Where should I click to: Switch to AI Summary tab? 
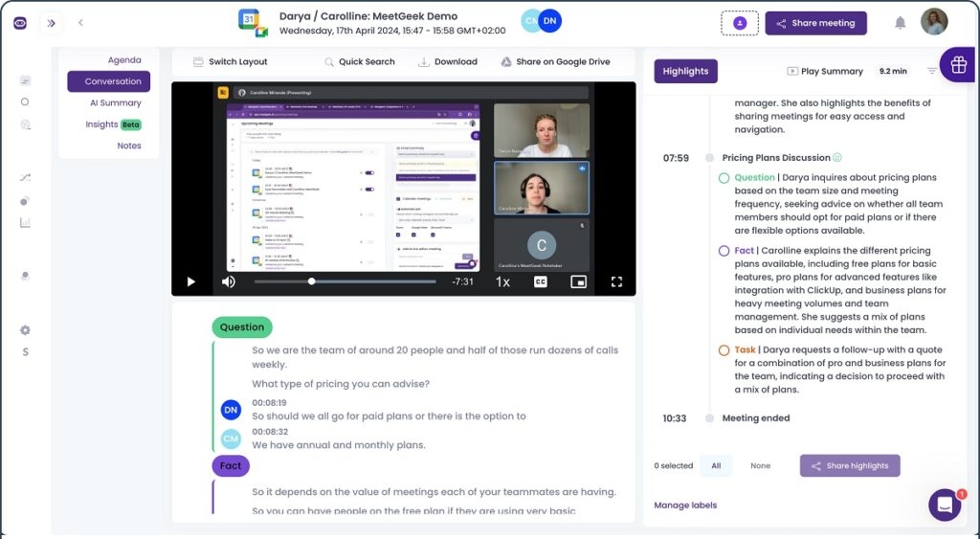116,102
